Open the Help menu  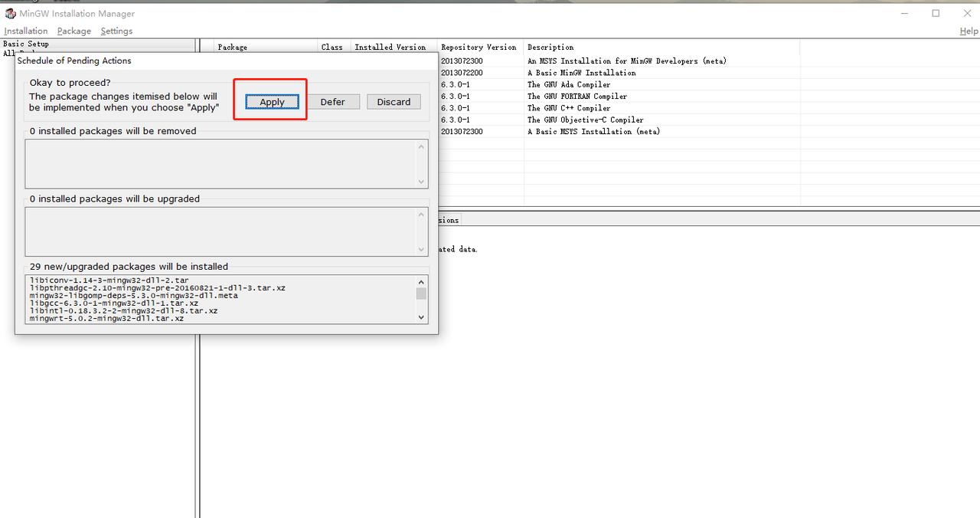(x=969, y=31)
